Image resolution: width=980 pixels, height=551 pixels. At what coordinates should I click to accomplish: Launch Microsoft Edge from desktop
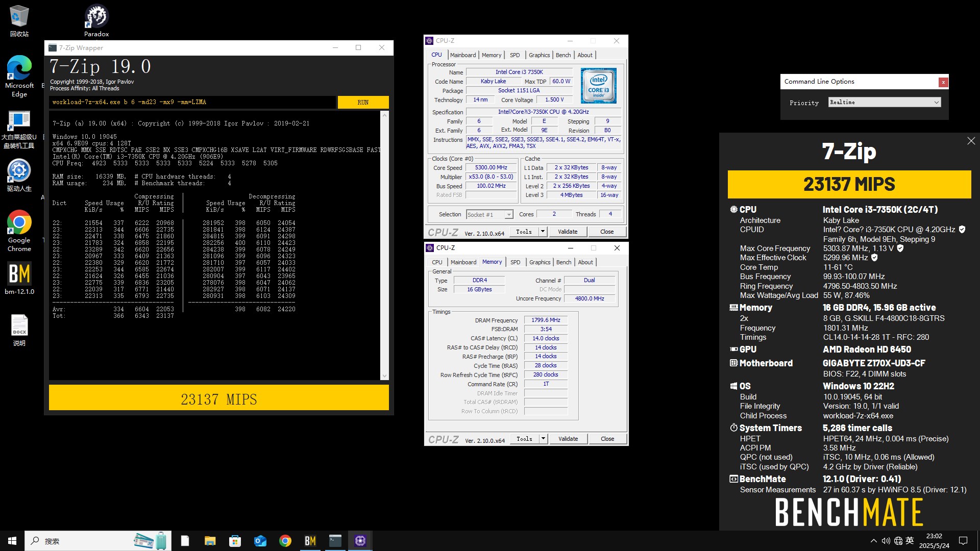[x=19, y=76]
